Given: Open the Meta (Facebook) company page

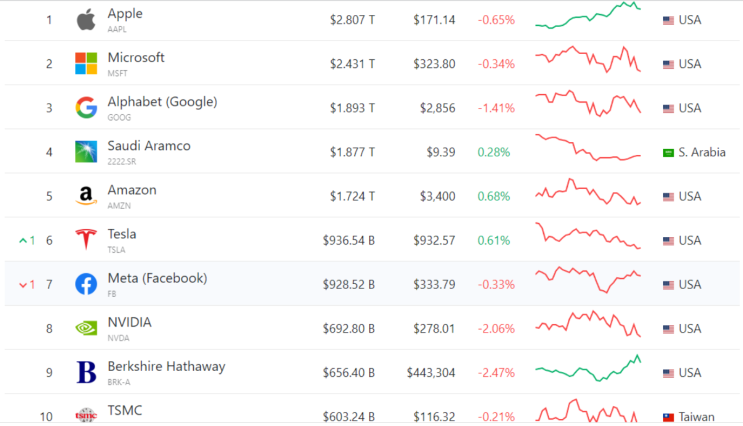Looking at the screenshot, I should click(157, 278).
